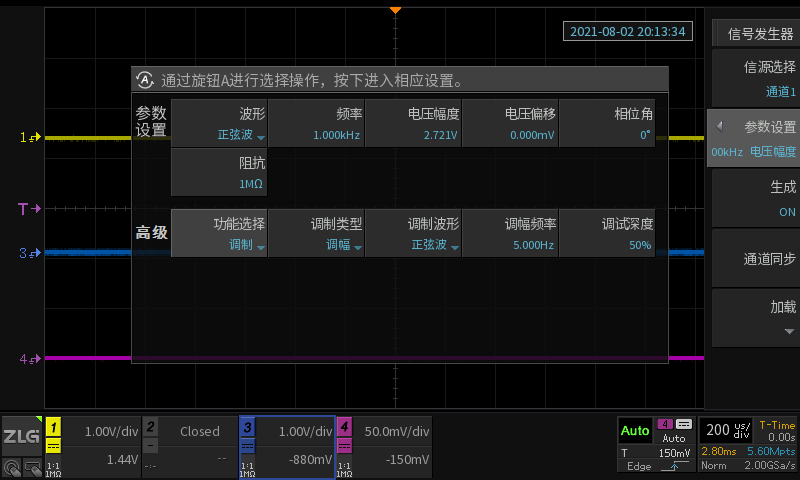This screenshot has height=480, width=800.
Task: Click the purple T trigger level marker
Action: [x=30, y=209]
